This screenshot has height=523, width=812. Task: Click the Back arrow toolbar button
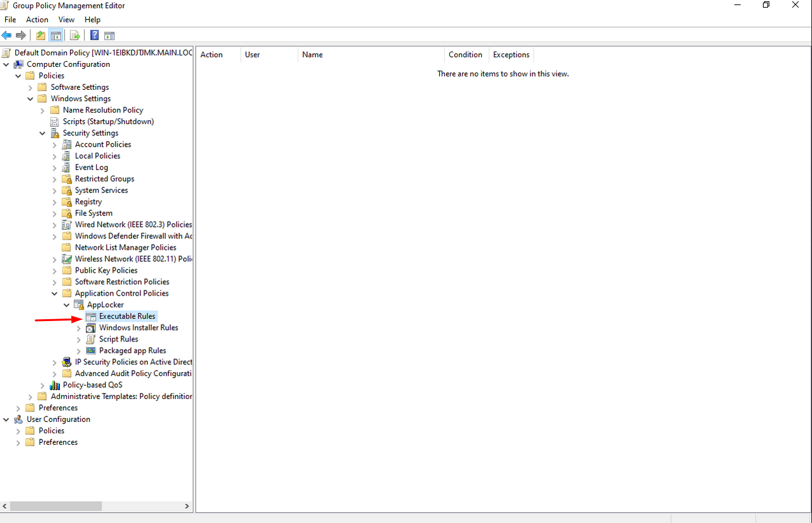coord(6,36)
